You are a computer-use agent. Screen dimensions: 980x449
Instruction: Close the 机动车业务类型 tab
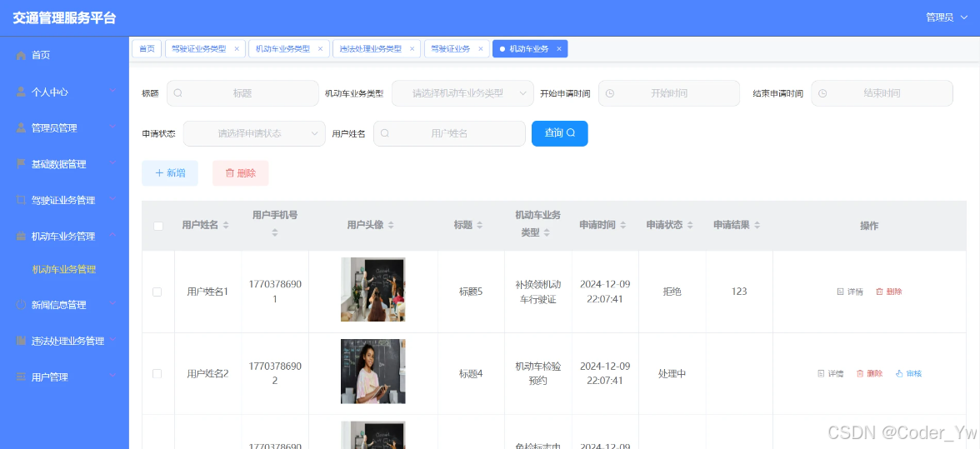[320, 48]
